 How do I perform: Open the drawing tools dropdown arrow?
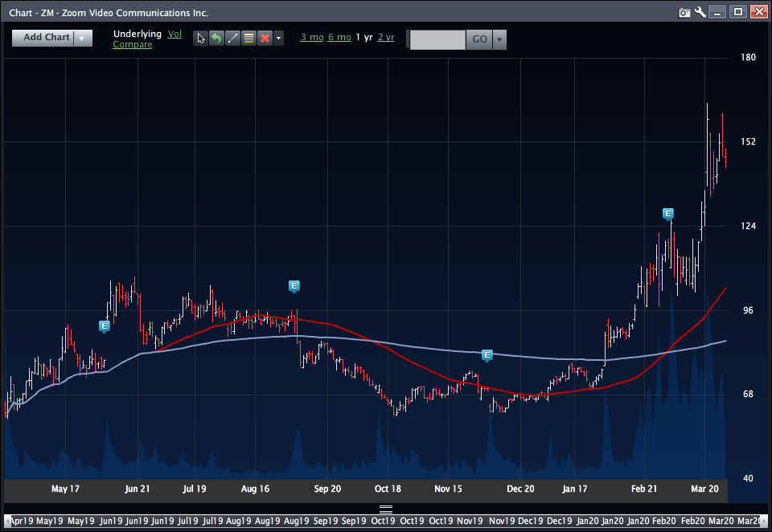pos(279,39)
